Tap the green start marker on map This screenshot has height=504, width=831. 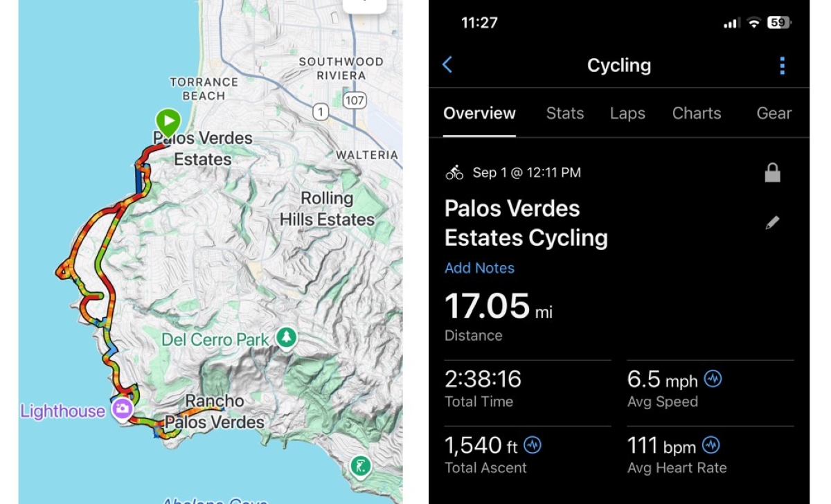coord(168,121)
